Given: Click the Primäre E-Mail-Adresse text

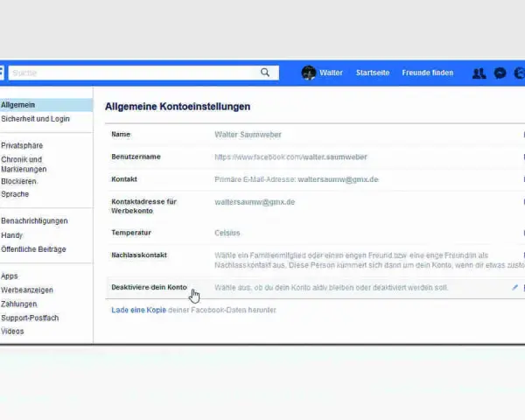Looking at the screenshot, I should pyautogui.click(x=297, y=179).
